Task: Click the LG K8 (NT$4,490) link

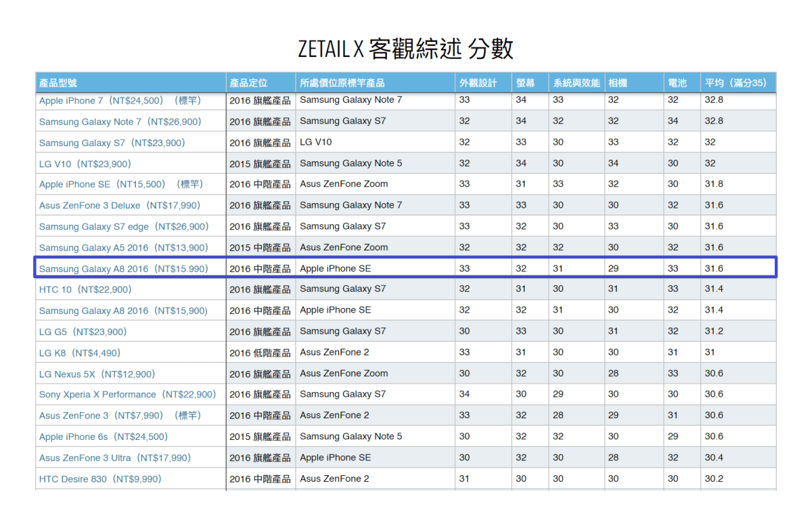Action: (80, 353)
